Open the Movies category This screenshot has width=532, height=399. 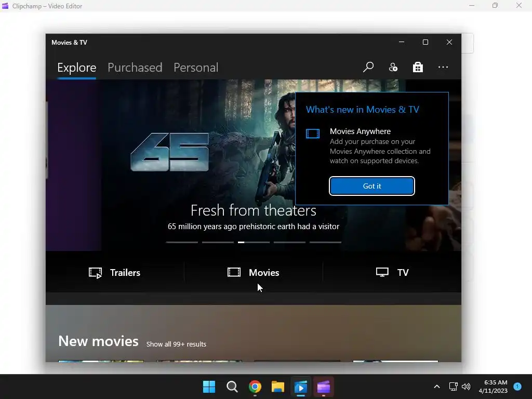pyautogui.click(x=254, y=272)
